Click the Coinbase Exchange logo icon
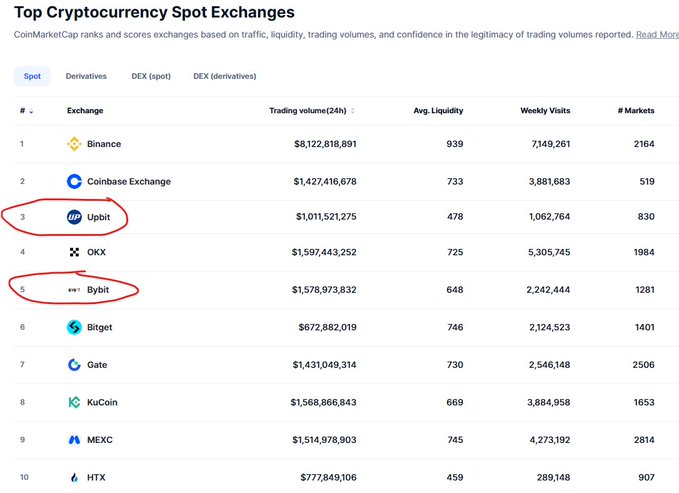Viewport: 679px width, 493px height. (x=74, y=182)
